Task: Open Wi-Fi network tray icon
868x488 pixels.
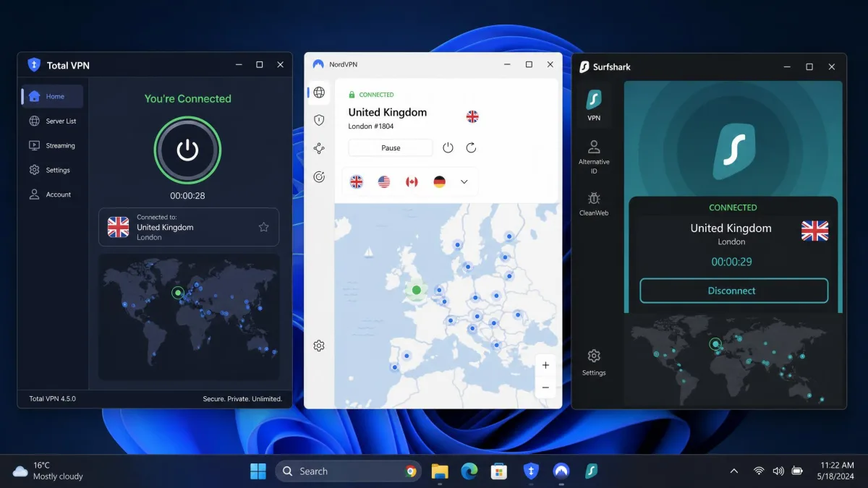Action: 758,471
